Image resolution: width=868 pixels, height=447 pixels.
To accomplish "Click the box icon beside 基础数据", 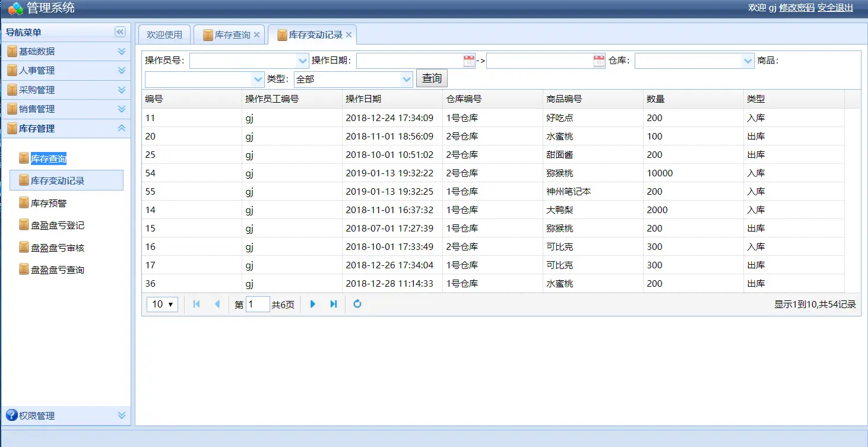I will pyautogui.click(x=12, y=52).
